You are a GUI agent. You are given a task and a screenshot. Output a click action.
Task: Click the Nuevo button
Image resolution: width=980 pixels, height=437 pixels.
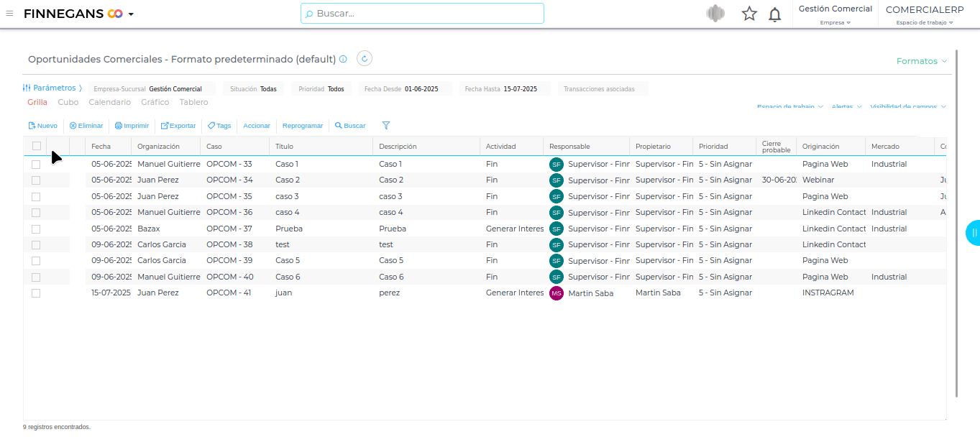click(42, 126)
